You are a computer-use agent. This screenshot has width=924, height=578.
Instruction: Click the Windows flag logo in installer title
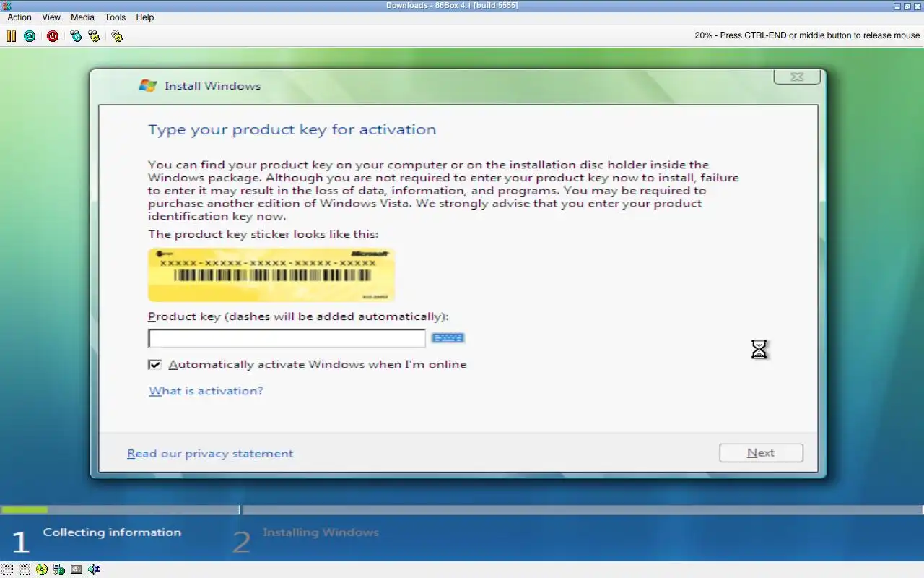(x=148, y=85)
